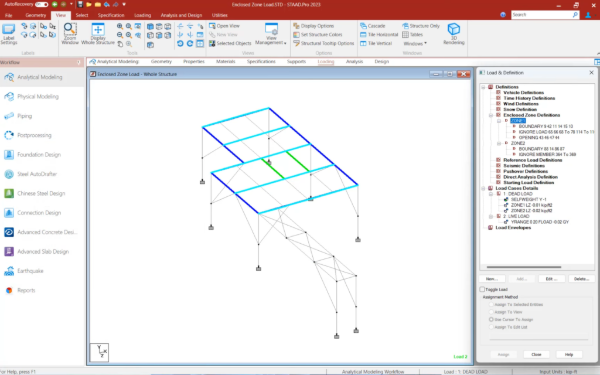Collapse Load Cases Details node
This screenshot has width=600, height=375.
click(483, 188)
